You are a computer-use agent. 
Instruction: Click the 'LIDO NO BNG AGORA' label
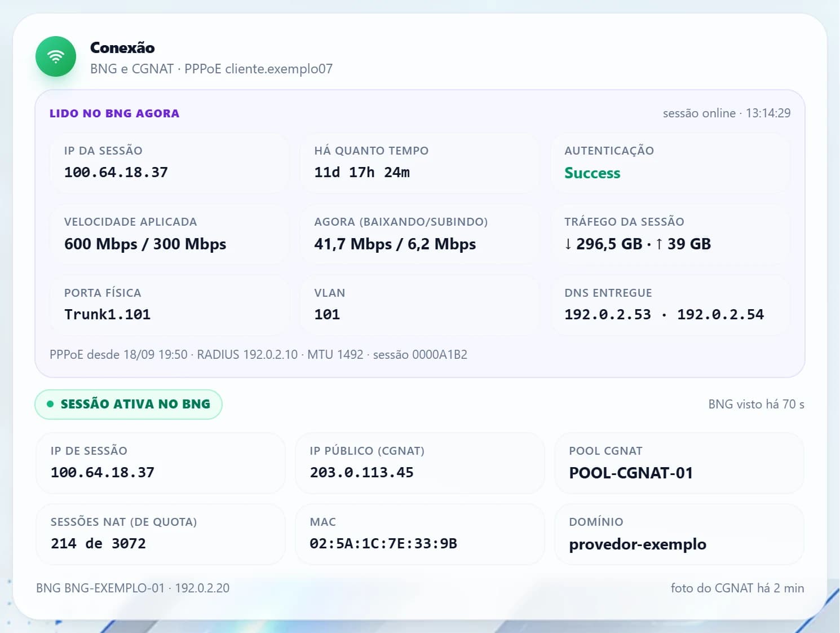(114, 113)
